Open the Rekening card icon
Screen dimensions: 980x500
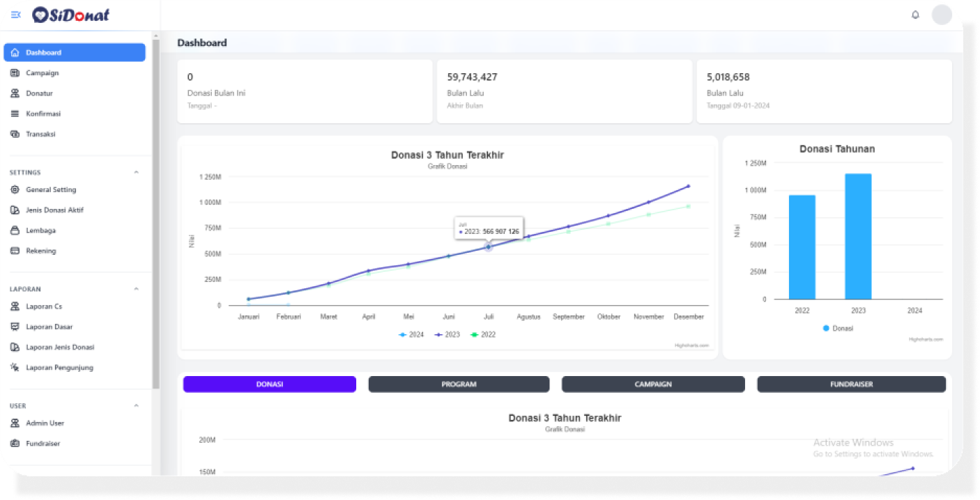[15, 251]
